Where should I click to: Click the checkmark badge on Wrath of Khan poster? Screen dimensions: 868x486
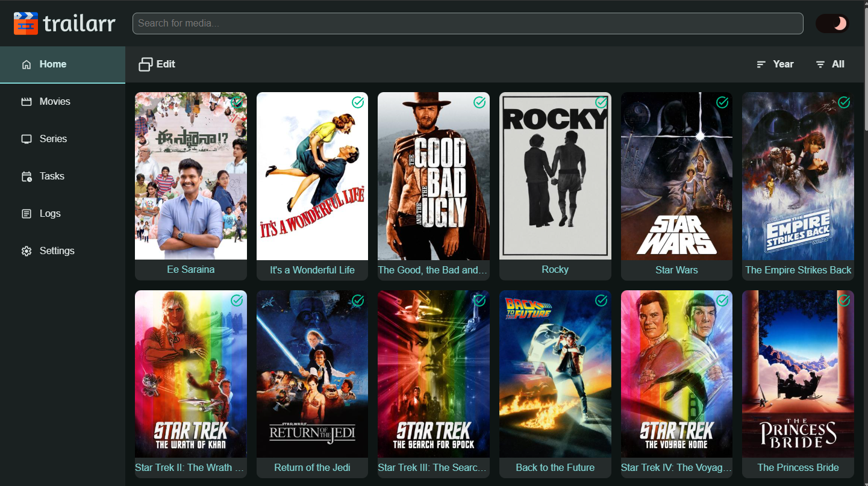point(237,301)
